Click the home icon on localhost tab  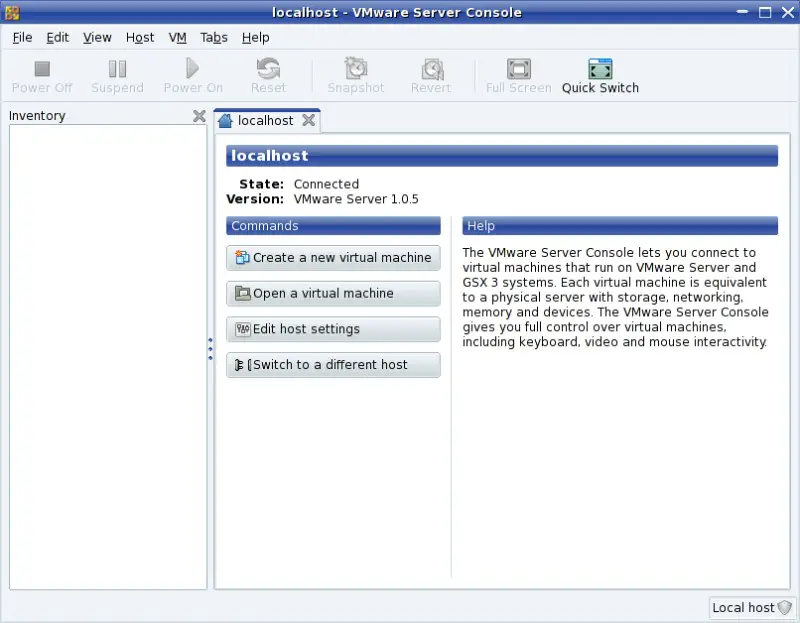coord(225,121)
